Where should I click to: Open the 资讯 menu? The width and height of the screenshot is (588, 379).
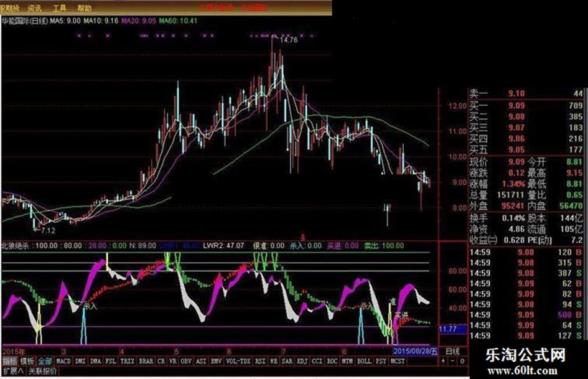(x=34, y=7)
